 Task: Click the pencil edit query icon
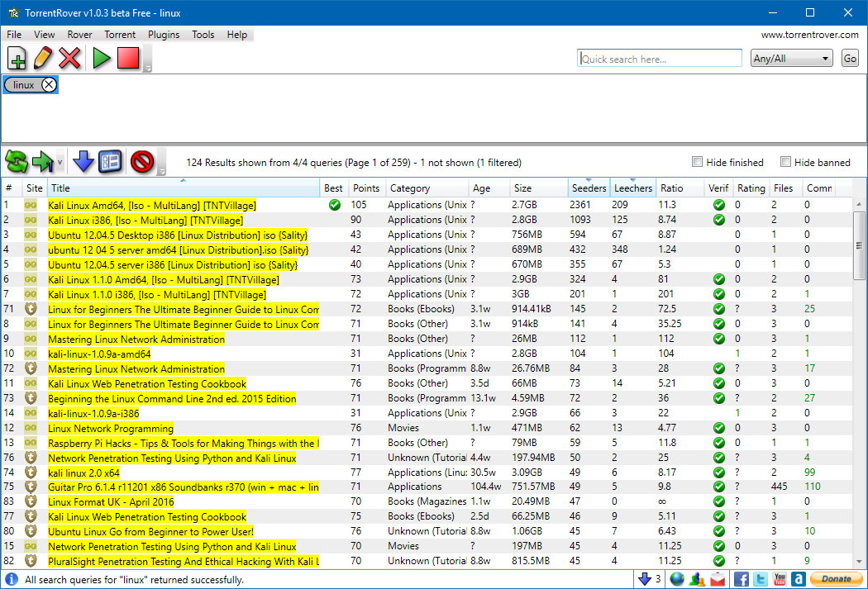(x=43, y=59)
